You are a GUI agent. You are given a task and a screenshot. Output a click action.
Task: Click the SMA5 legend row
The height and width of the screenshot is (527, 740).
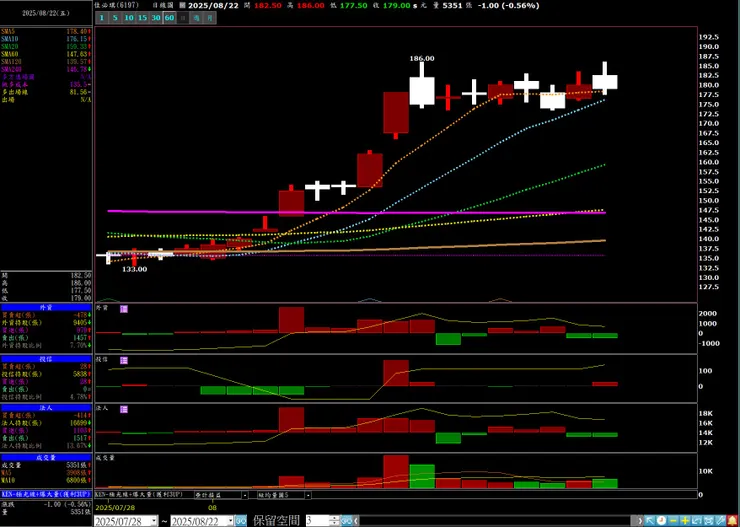pos(46,31)
